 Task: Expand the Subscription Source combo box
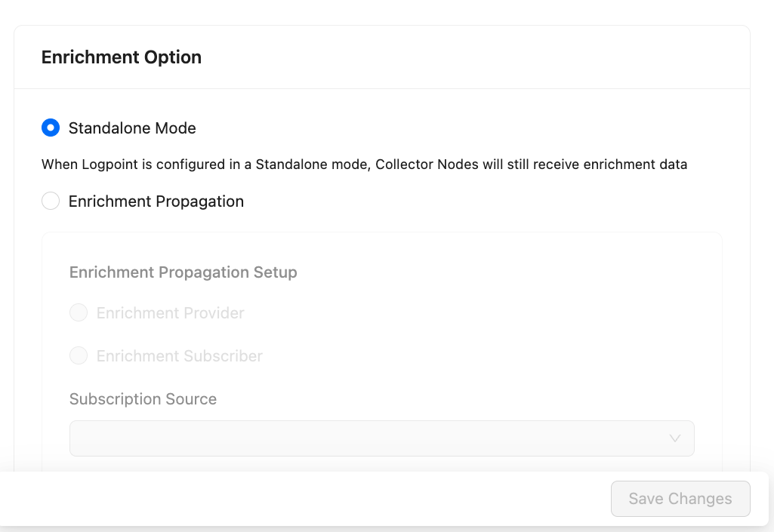click(381, 438)
